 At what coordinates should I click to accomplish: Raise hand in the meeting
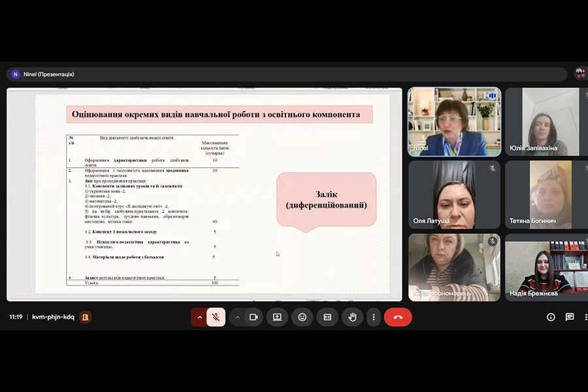tap(353, 317)
